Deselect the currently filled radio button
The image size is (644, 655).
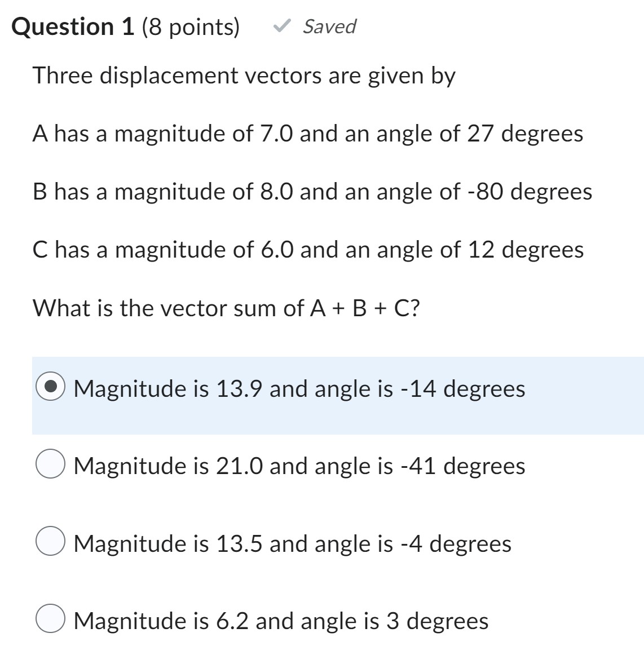[x=51, y=388]
